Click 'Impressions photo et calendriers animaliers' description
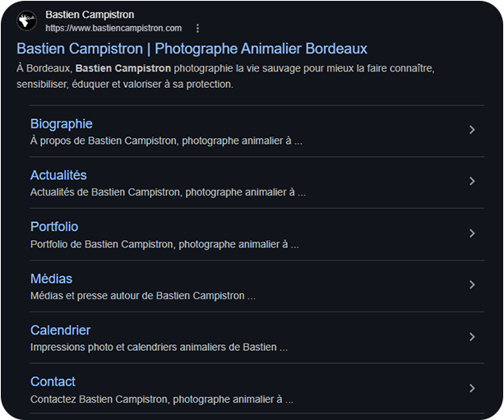The height and width of the screenshot is (420, 504). coord(159,348)
